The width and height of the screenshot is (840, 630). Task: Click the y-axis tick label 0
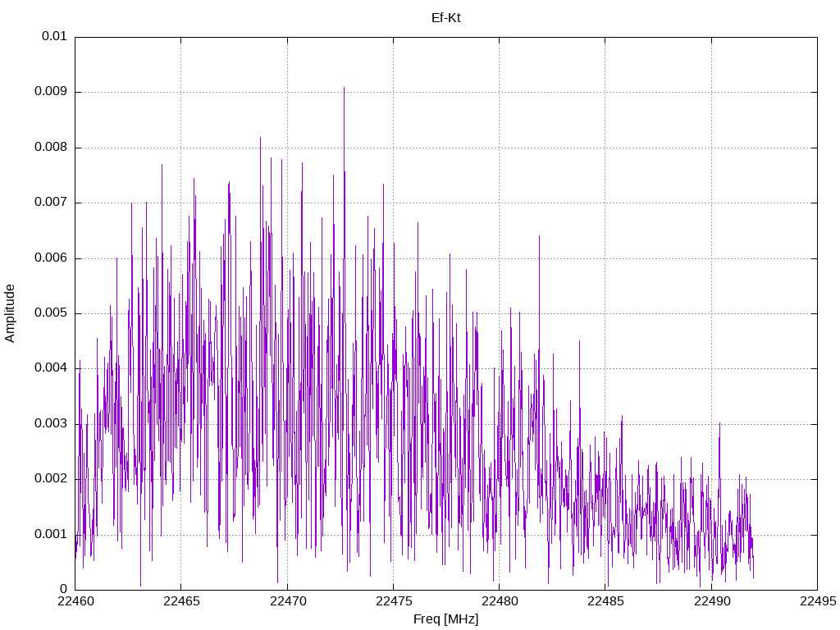tap(63, 590)
